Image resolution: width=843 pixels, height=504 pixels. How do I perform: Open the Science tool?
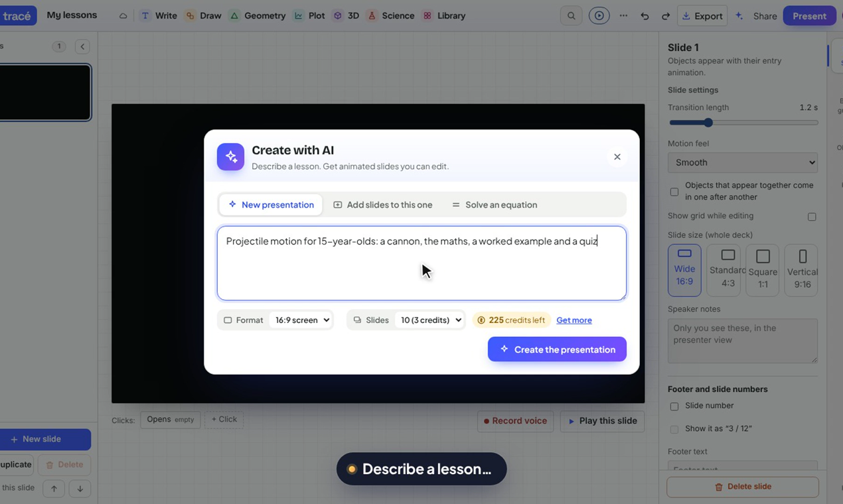tap(391, 16)
